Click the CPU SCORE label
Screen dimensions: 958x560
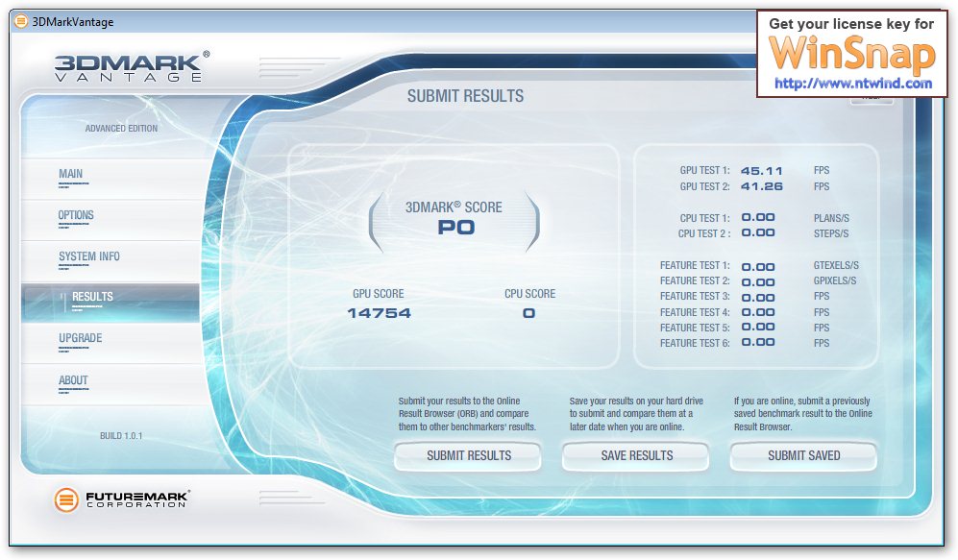[x=529, y=294]
